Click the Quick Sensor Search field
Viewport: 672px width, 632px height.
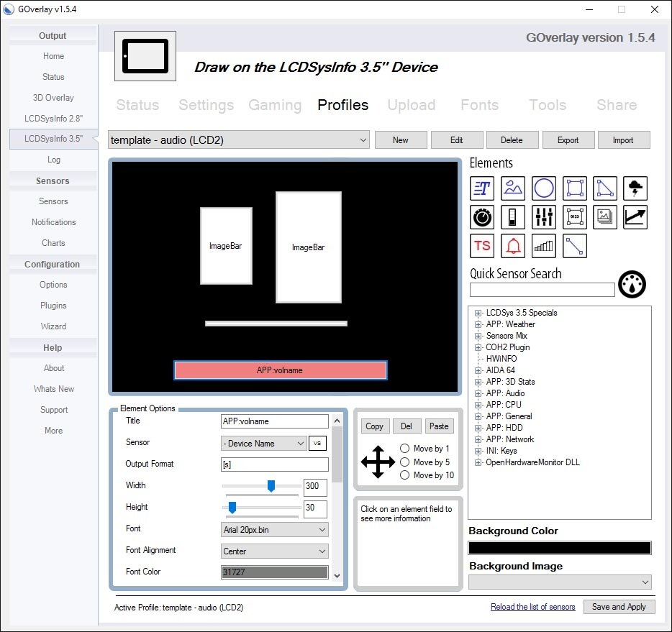(542, 290)
